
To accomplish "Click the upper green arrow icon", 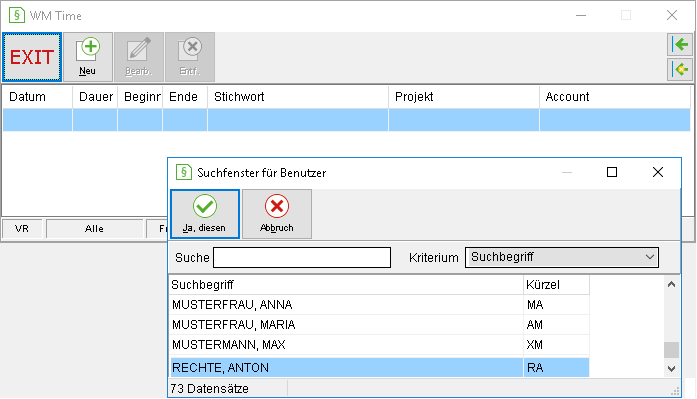I will point(680,44).
